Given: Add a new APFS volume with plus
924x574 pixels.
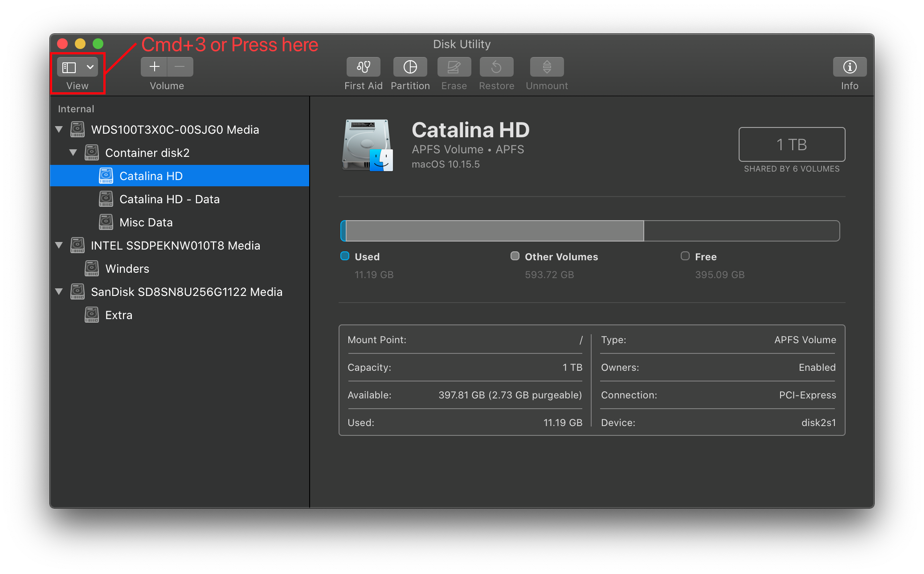Looking at the screenshot, I should (x=154, y=67).
